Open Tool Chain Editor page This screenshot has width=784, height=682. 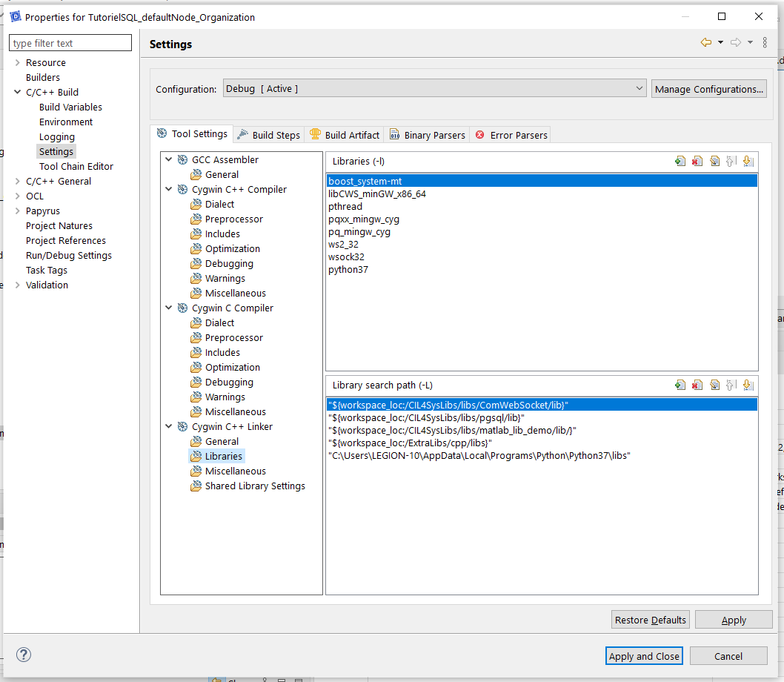tap(76, 166)
